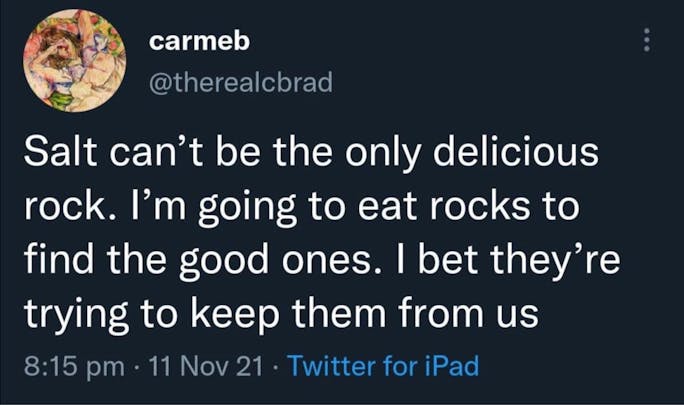Open the three-dot more options menu
This screenshot has width=684, height=405.
click(x=646, y=40)
